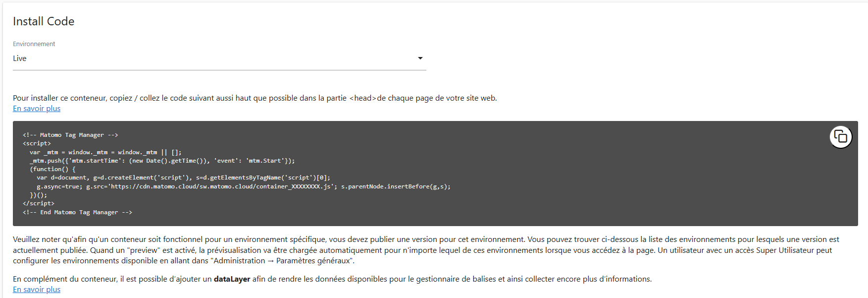Click the opening Matomo Tag Manager comment line
The height and width of the screenshot is (298, 868).
click(70, 135)
